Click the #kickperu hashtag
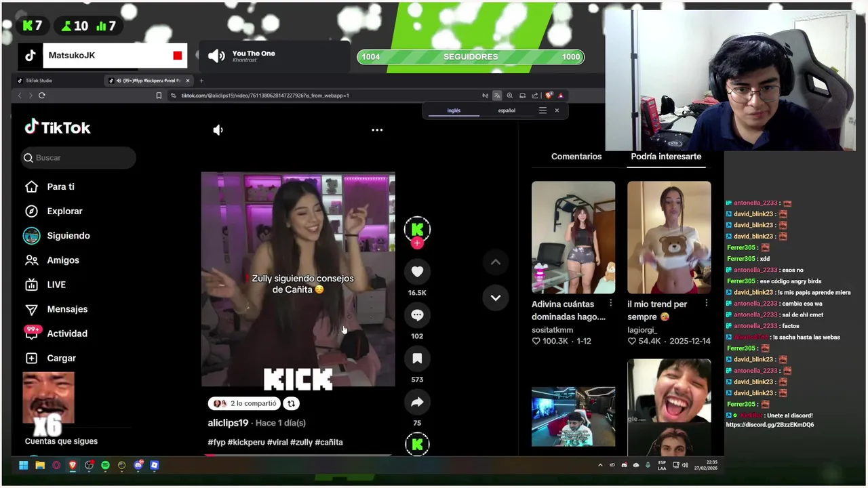This screenshot has width=868, height=488. [x=246, y=442]
